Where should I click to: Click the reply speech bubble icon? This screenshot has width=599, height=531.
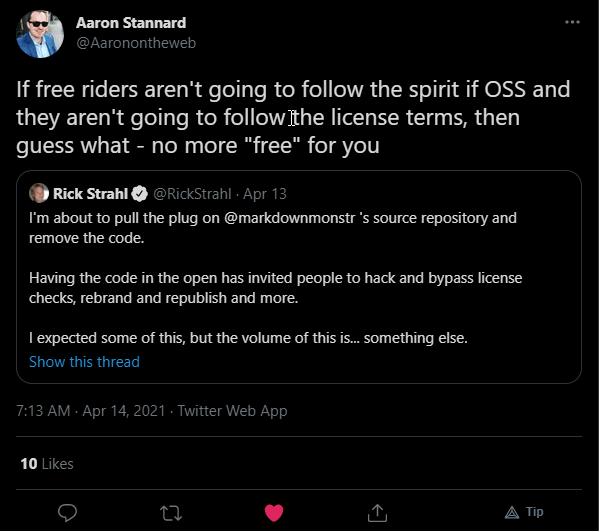[x=67, y=513]
